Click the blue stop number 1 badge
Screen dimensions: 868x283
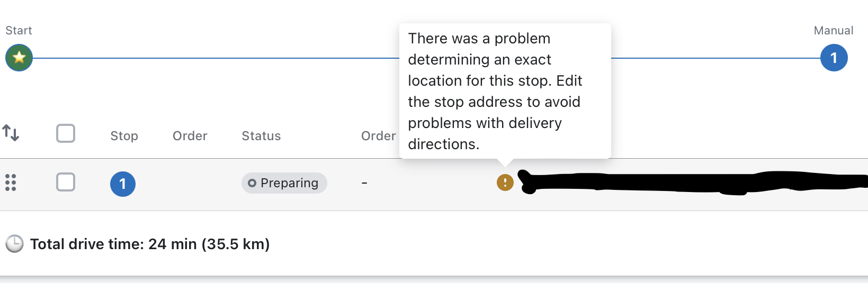pyautogui.click(x=123, y=184)
